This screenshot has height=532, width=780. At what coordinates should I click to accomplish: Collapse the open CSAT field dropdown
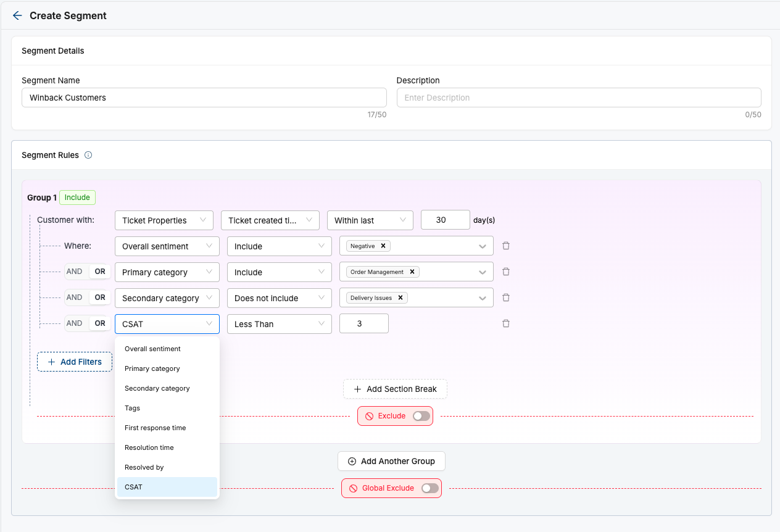[x=167, y=324]
